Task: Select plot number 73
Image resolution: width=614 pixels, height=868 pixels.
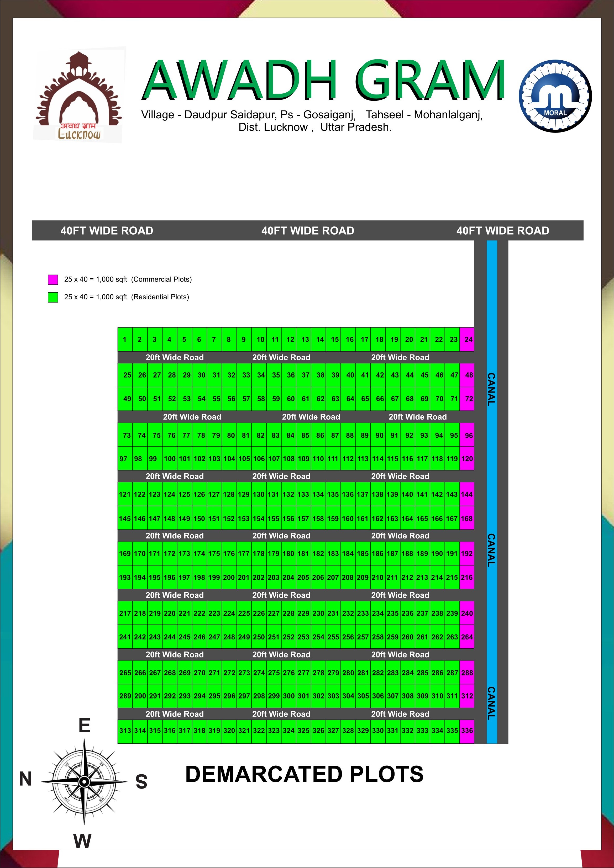Action: pyautogui.click(x=125, y=435)
